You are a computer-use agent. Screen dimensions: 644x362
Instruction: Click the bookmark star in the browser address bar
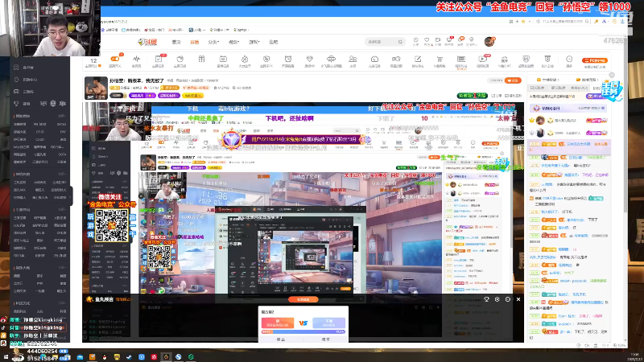(522, 22)
